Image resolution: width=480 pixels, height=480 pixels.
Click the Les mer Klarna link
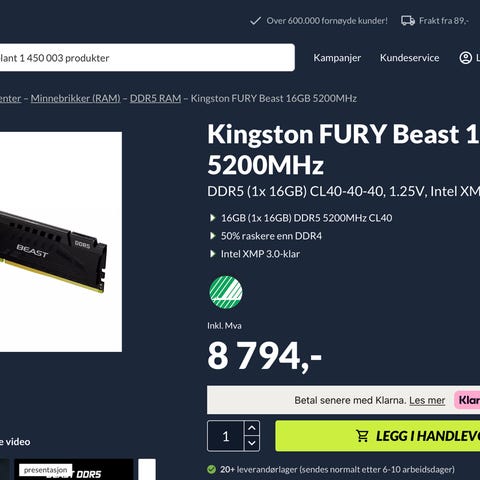(427, 400)
